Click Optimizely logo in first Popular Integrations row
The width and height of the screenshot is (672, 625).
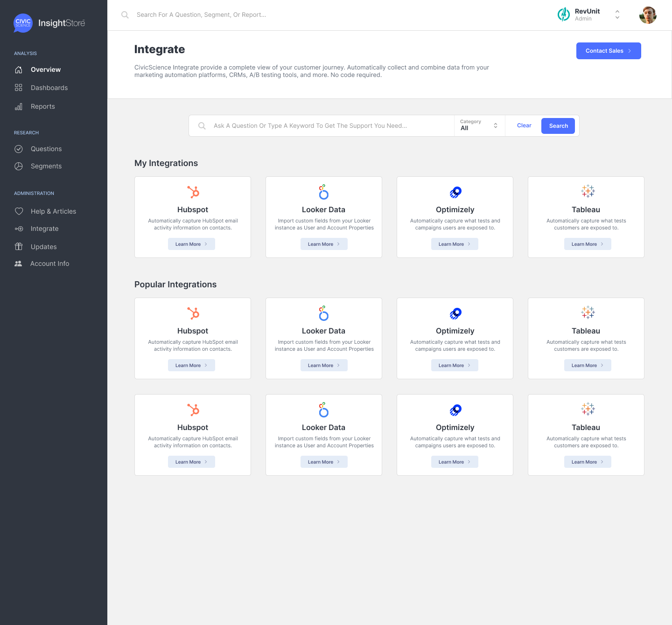[455, 313]
